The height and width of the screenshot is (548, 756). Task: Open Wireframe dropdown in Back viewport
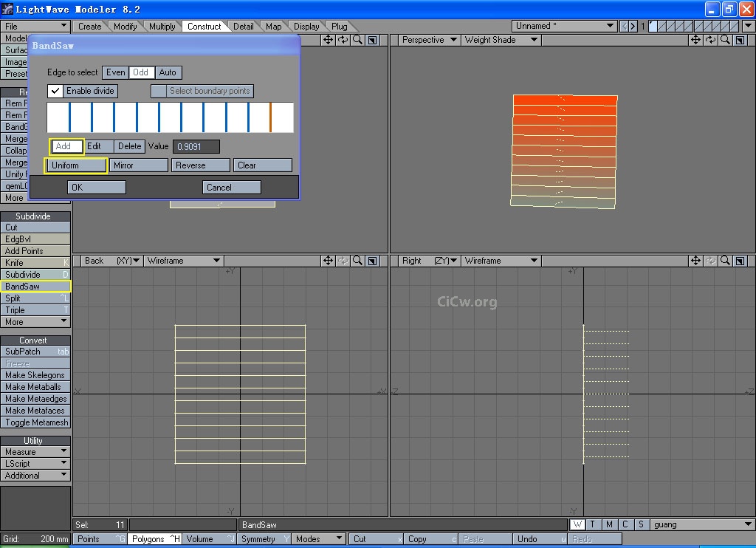184,261
